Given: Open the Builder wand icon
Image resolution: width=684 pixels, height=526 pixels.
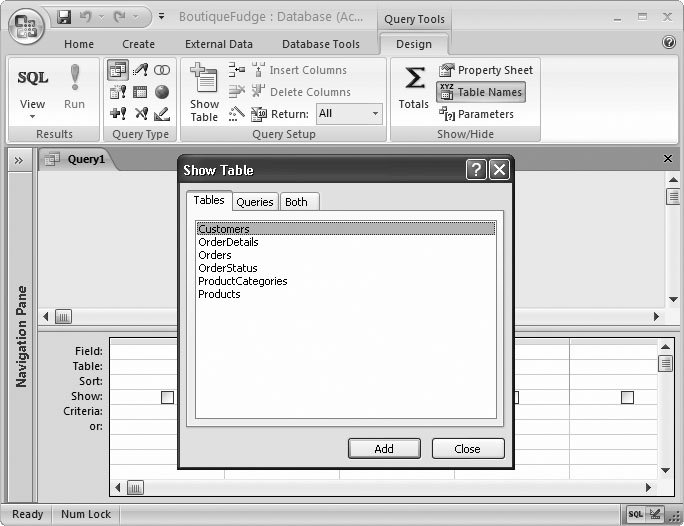Looking at the screenshot, I should (x=237, y=114).
